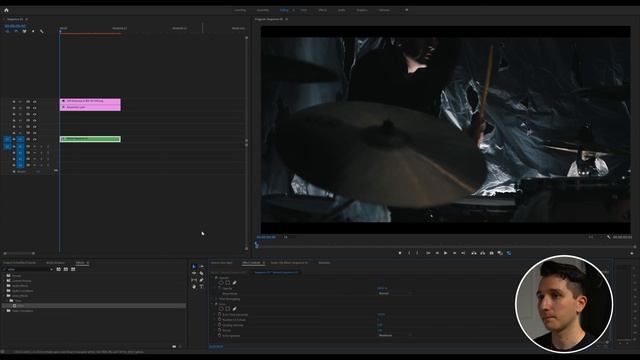The height and width of the screenshot is (360, 640).
Task: Export frame with camera icon
Action: [x=491, y=253]
